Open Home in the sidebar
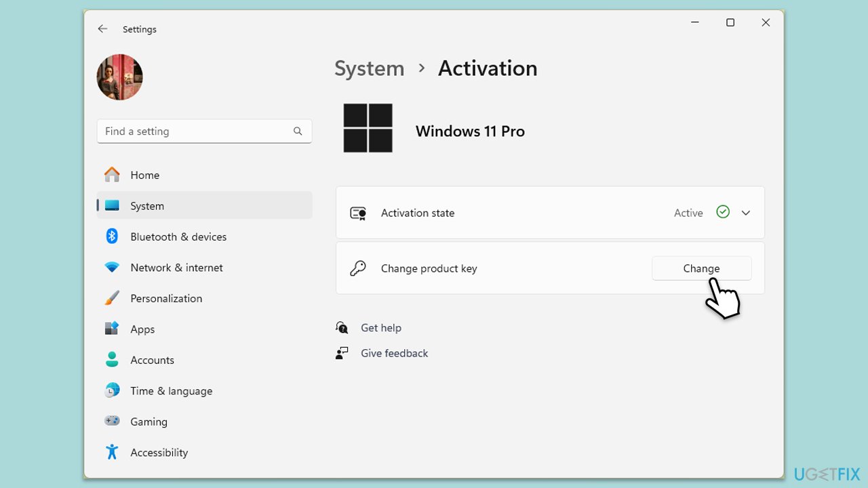The width and height of the screenshot is (868, 488). point(204,175)
